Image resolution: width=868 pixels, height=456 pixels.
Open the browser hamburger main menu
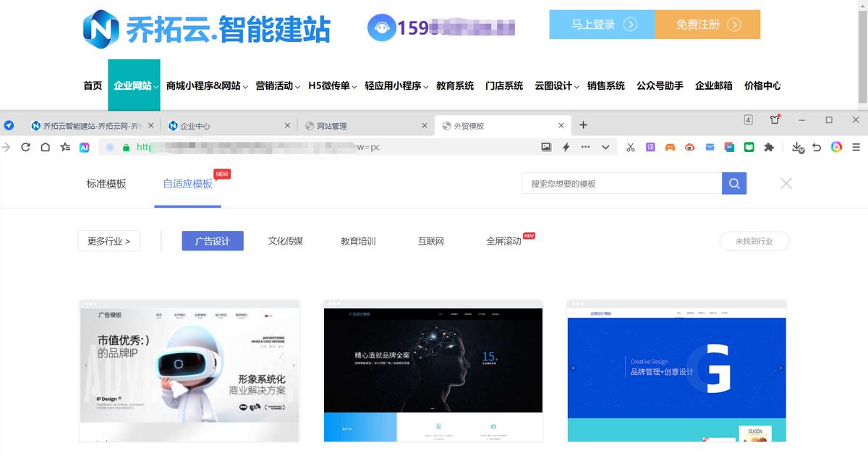click(x=856, y=147)
